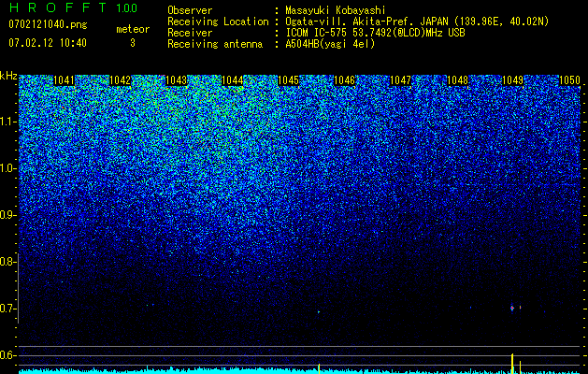This screenshot has width=588, height=374.
Task: Click the 1043 time marker
Action: 177,80
